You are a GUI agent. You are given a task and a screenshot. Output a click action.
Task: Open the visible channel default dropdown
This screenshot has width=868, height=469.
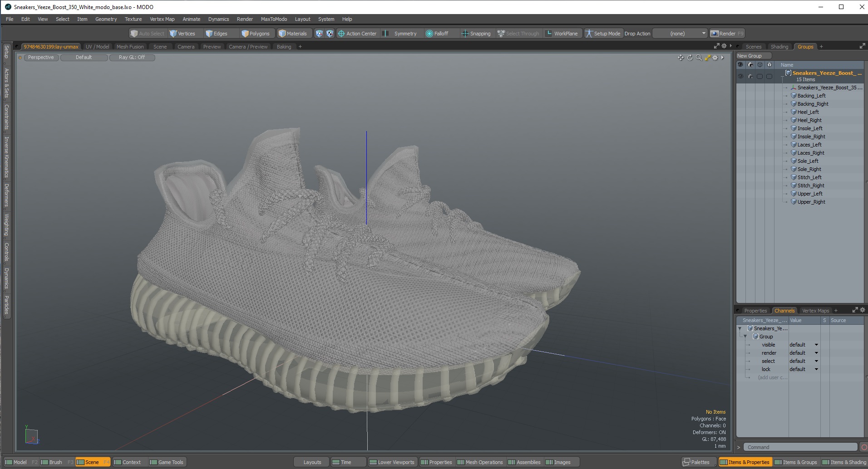pyautogui.click(x=804, y=345)
